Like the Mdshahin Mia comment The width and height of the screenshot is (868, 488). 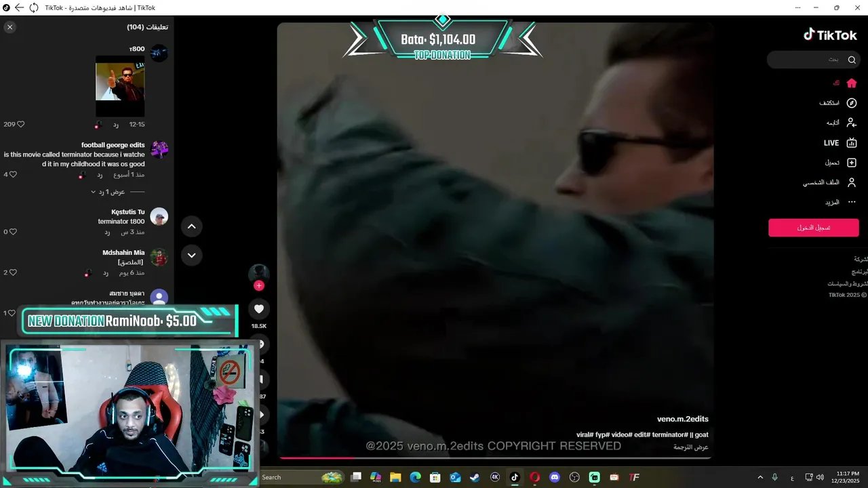click(13, 272)
